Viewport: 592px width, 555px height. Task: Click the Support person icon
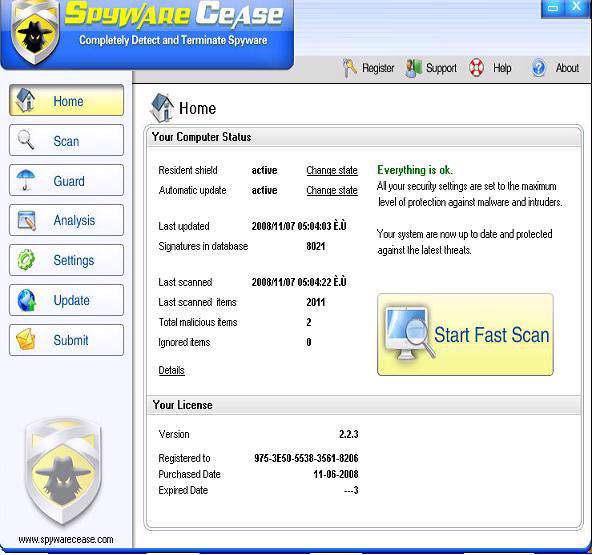413,68
